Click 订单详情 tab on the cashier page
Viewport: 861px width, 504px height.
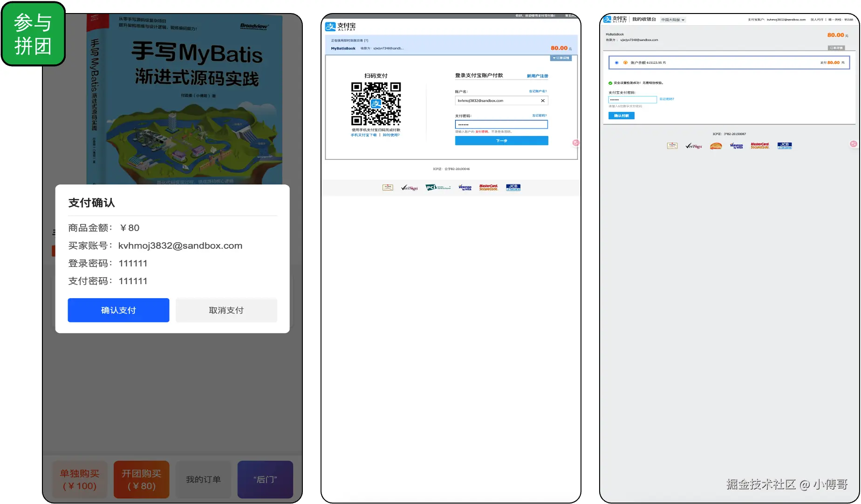(836, 48)
